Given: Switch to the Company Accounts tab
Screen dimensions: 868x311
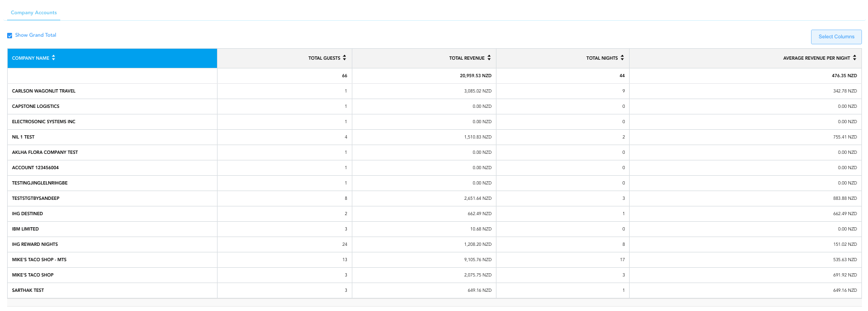Looking at the screenshot, I should [x=34, y=13].
